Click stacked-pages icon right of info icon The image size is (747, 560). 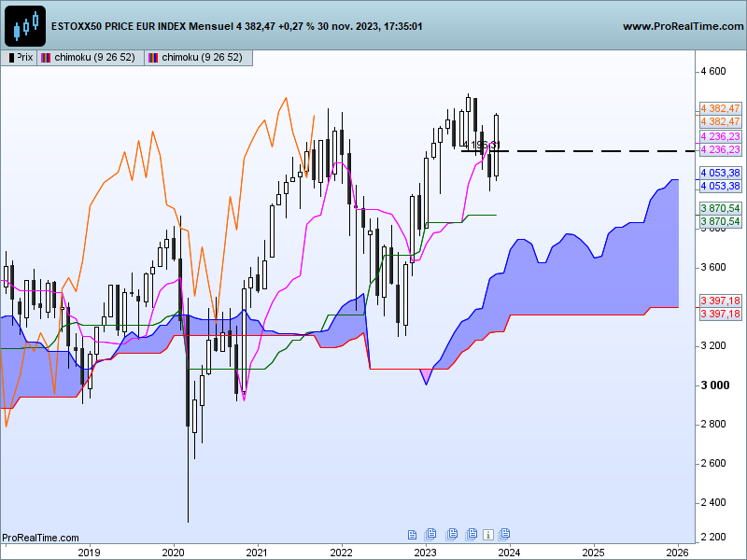point(504,534)
